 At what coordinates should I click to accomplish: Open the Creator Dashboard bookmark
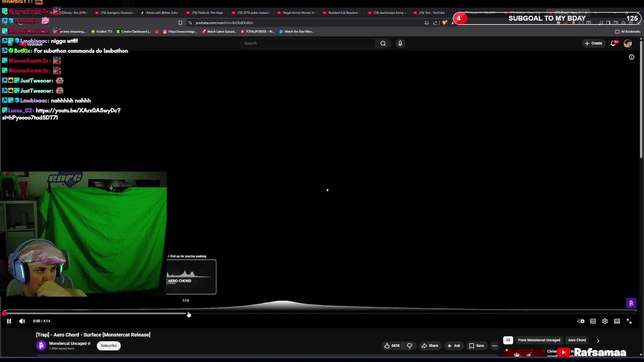tap(133, 31)
